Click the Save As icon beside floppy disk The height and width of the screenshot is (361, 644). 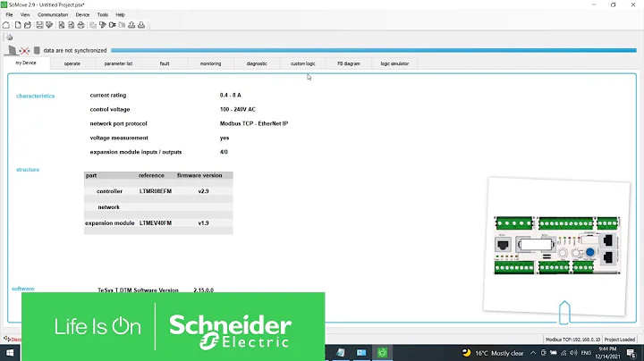click(x=49, y=25)
